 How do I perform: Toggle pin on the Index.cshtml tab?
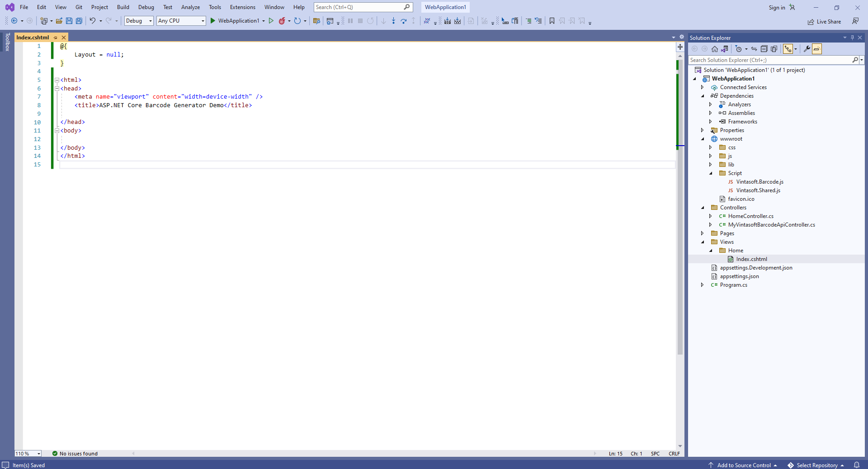click(56, 38)
